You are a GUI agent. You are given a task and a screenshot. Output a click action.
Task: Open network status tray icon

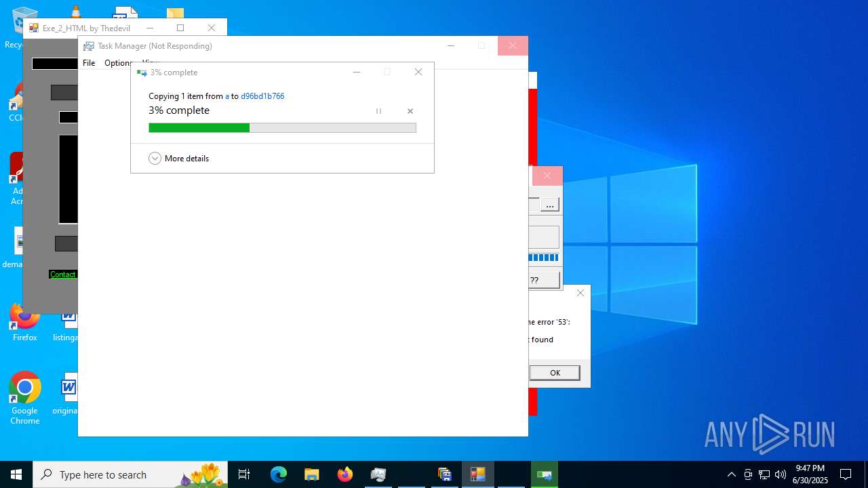[x=764, y=474]
